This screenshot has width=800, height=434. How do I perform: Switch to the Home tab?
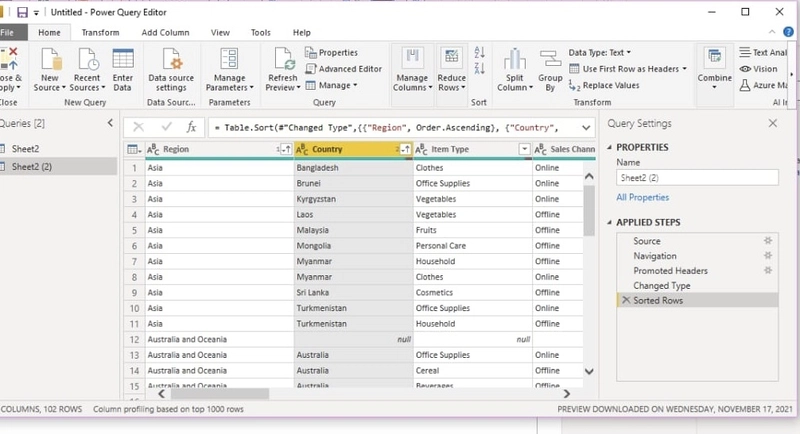49,32
